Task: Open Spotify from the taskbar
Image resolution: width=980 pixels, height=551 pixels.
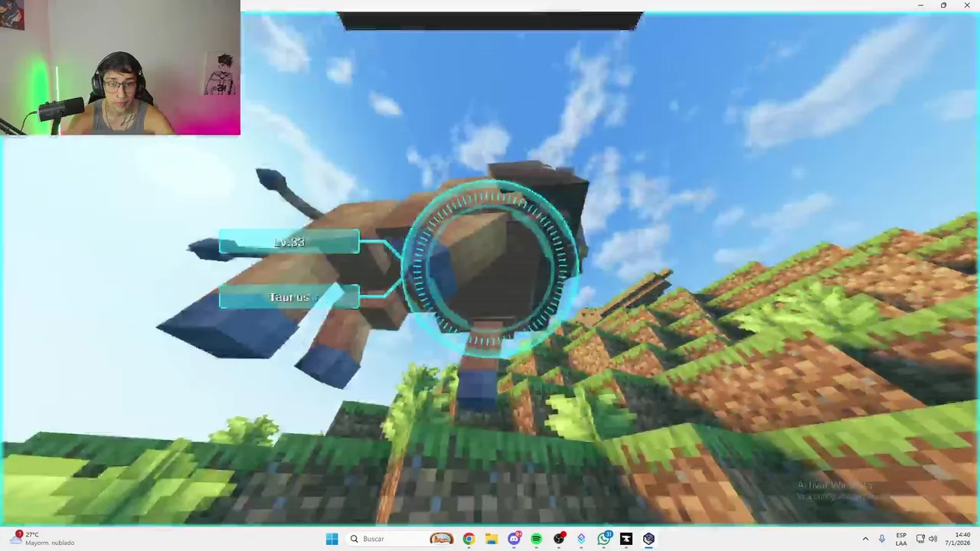Action: click(x=536, y=539)
